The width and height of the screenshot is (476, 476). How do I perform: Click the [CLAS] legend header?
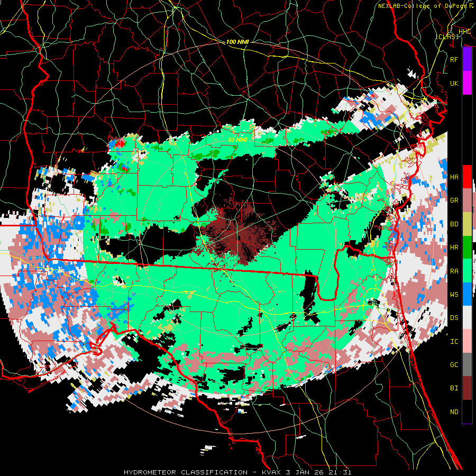[x=447, y=36]
